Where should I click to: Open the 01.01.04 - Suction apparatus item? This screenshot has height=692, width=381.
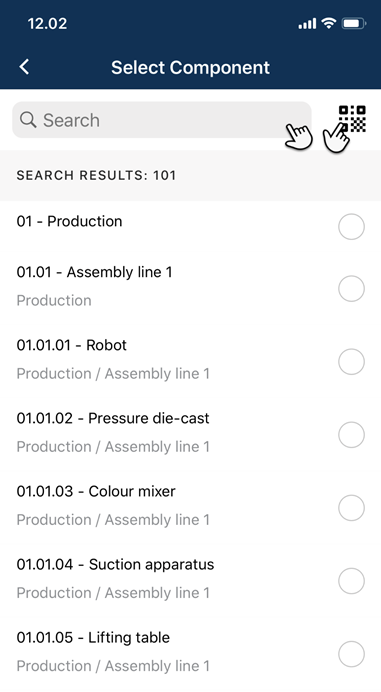[x=190, y=579]
